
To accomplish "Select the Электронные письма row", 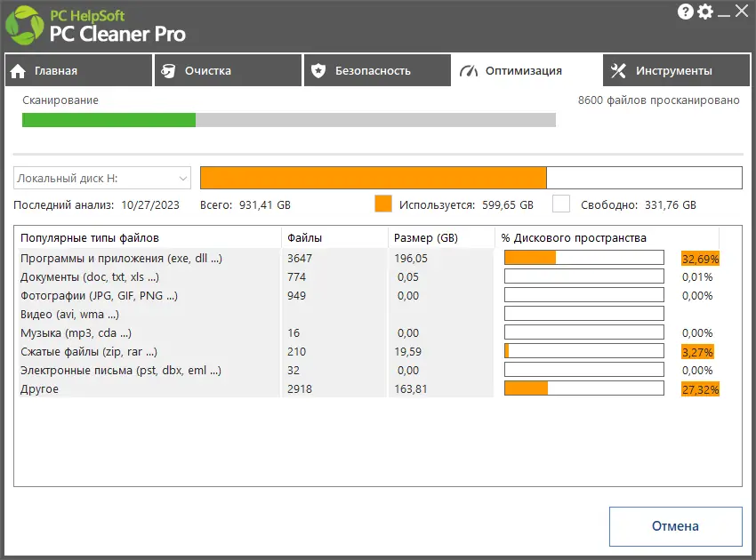I will pyautogui.click(x=370, y=370).
